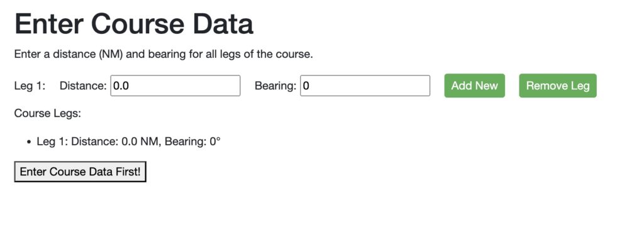The image size is (644, 227).
Task: Click the word "Enter" in the main heading
Action: (x=49, y=24)
